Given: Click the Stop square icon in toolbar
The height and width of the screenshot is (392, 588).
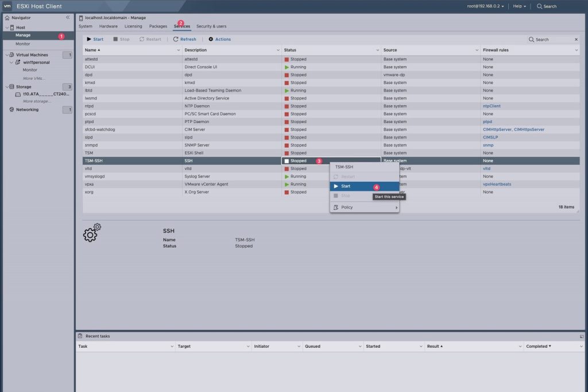Looking at the screenshot, I should tap(115, 39).
